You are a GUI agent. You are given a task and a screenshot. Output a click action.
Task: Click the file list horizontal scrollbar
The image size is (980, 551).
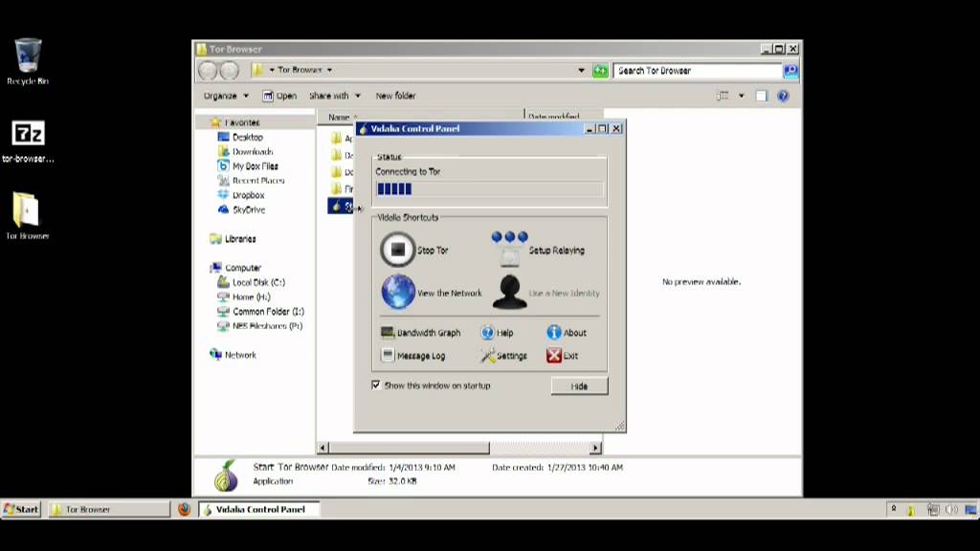(410, 448)
